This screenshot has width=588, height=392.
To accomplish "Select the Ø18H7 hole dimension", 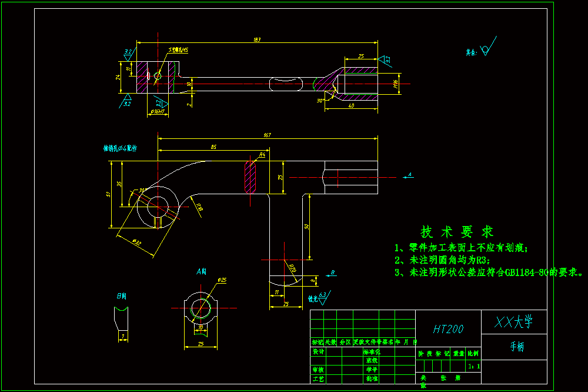I will [158, 112].
